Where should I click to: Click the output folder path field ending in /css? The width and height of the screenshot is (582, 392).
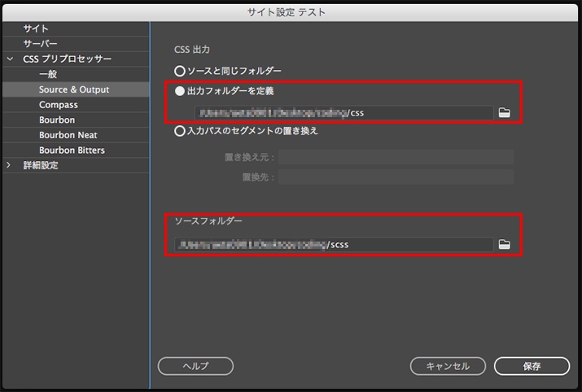click(334, 112)
